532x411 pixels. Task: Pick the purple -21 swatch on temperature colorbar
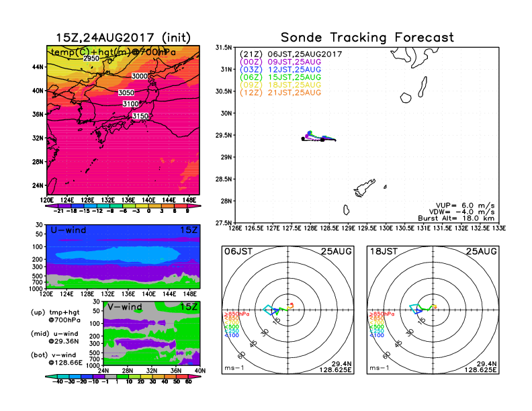pos(52,206)
